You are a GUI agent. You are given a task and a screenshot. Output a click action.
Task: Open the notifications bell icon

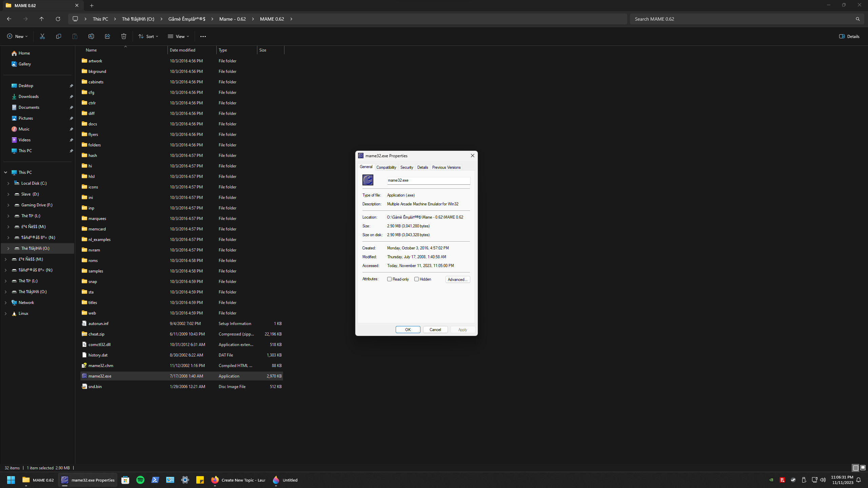[x=859, y=480]
